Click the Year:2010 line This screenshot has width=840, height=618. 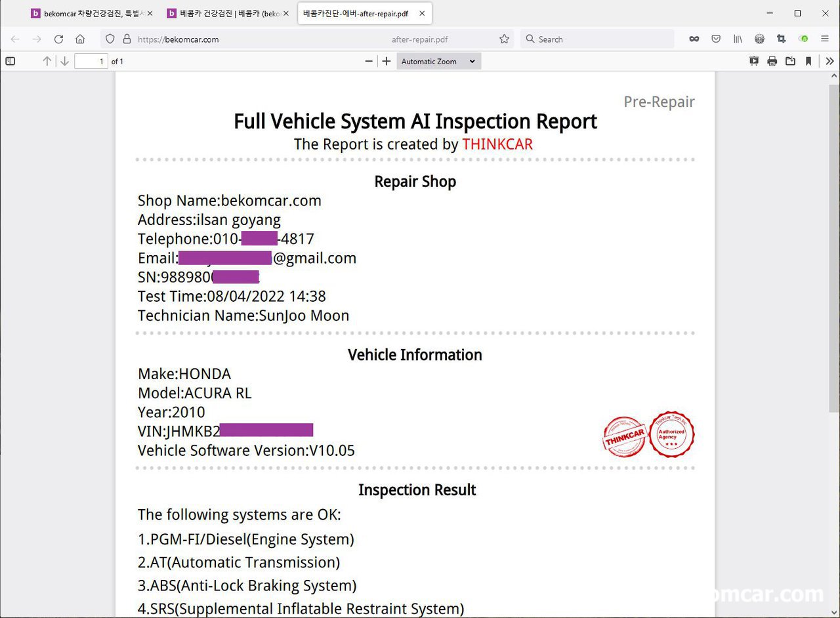point(171,412)
